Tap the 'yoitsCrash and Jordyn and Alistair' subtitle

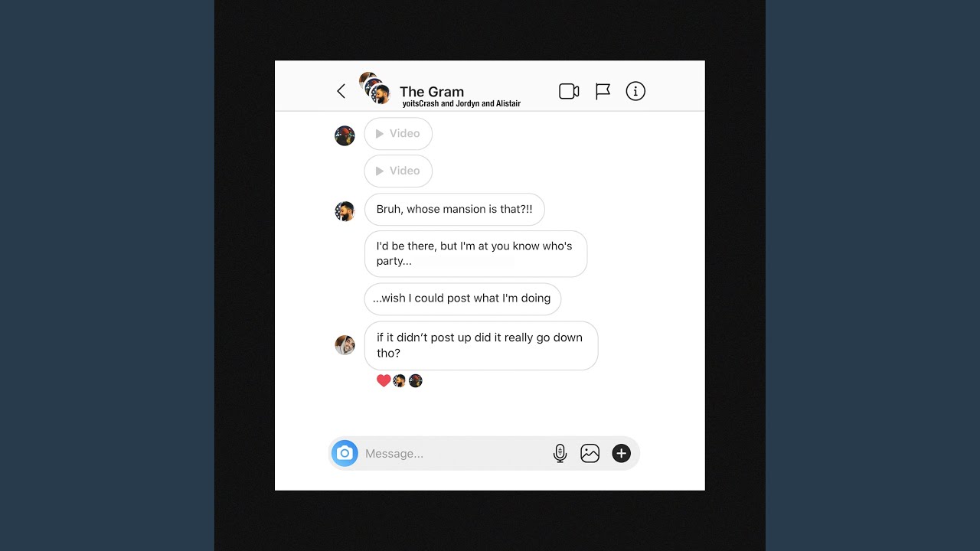click(462, 104)
